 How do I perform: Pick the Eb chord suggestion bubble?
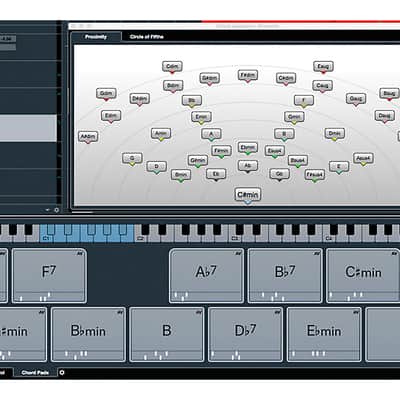(216, 174)
